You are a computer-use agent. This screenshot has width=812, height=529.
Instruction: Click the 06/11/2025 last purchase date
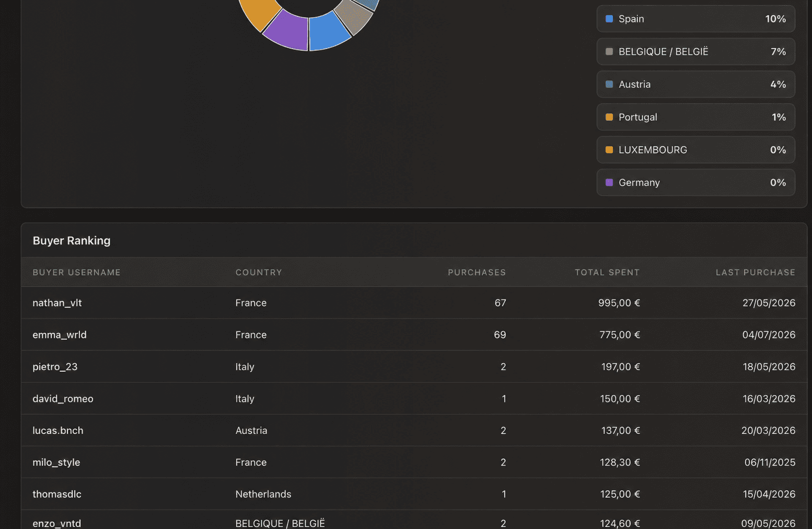pos(770,462)
